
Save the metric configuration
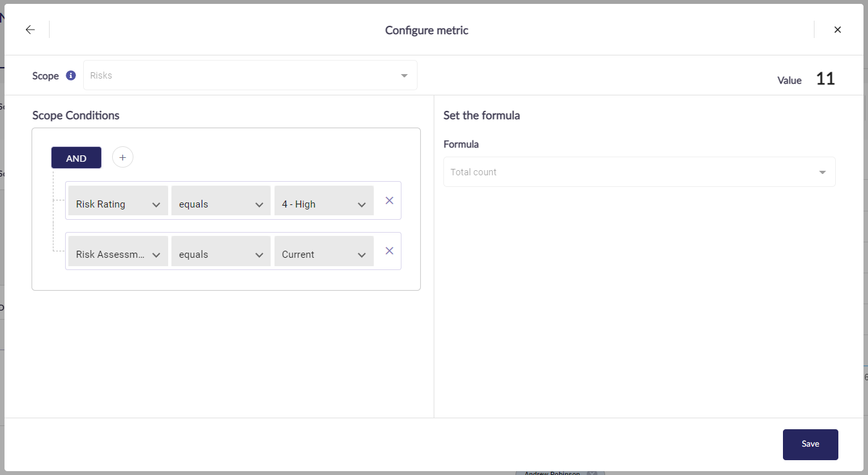pos(810,444)
